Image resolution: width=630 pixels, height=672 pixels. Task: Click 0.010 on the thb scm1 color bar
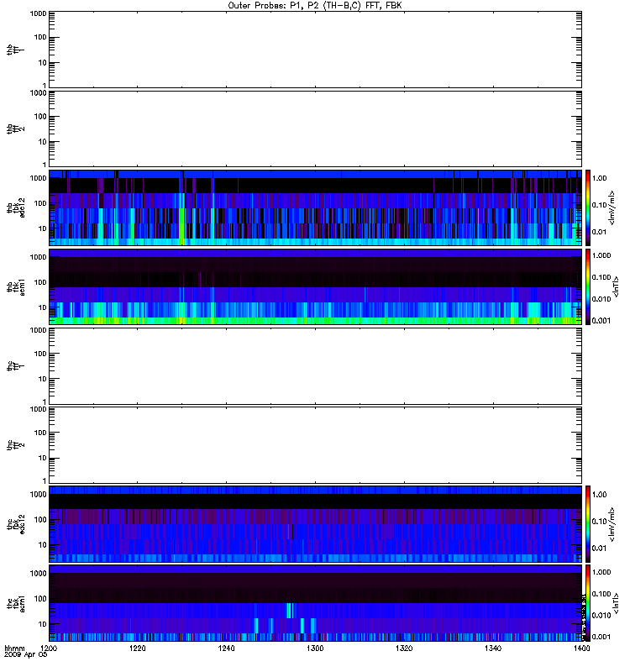(601, 299)
